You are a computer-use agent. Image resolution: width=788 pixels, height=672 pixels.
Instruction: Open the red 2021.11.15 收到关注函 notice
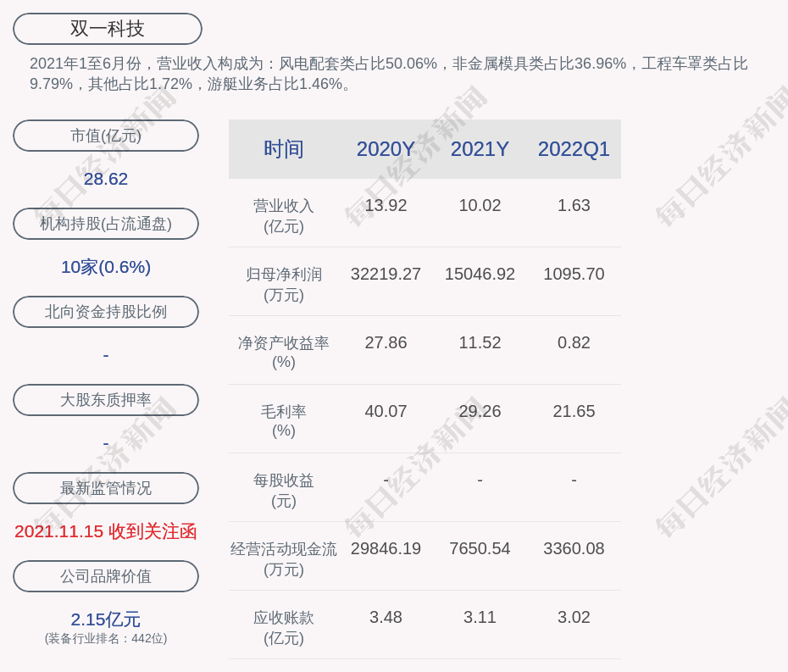click(x=106, y=531)
